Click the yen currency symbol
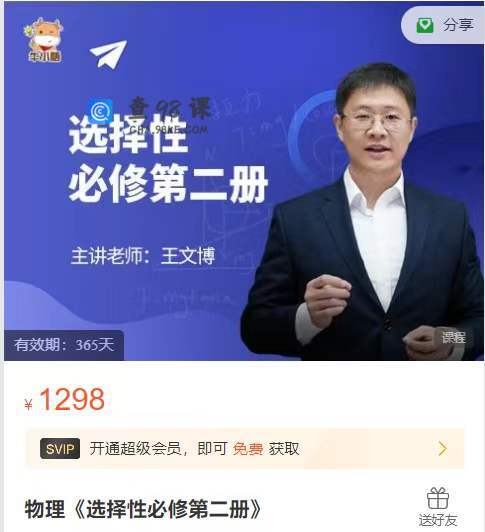This screenshot has height=532, width=485. point(29,404)
